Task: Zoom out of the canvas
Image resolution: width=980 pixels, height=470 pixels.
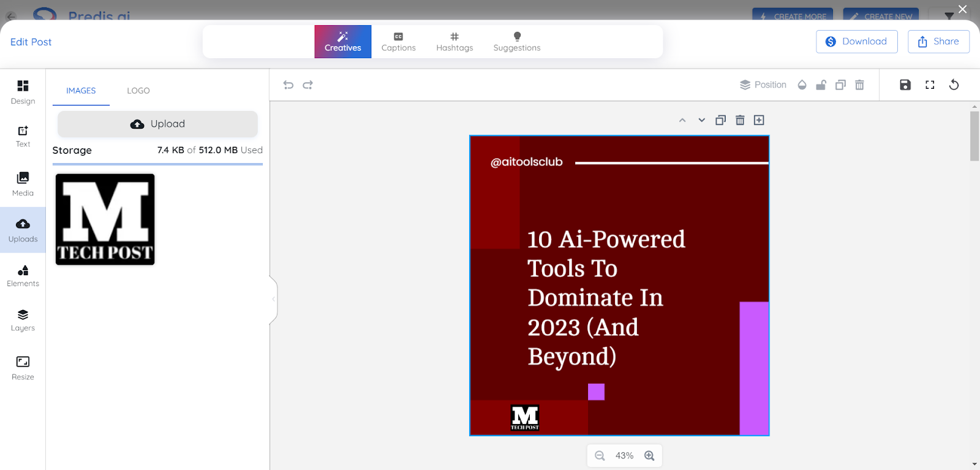Action: [x=600, y=456]
